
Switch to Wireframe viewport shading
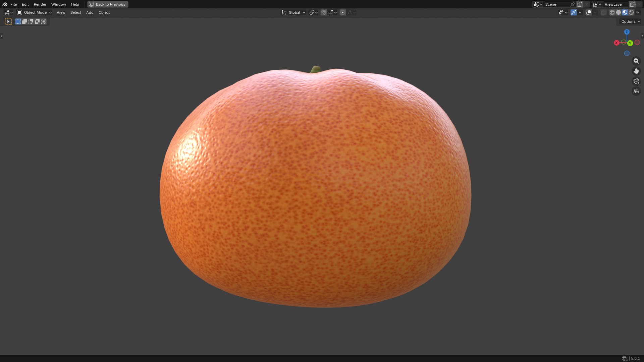612,12
